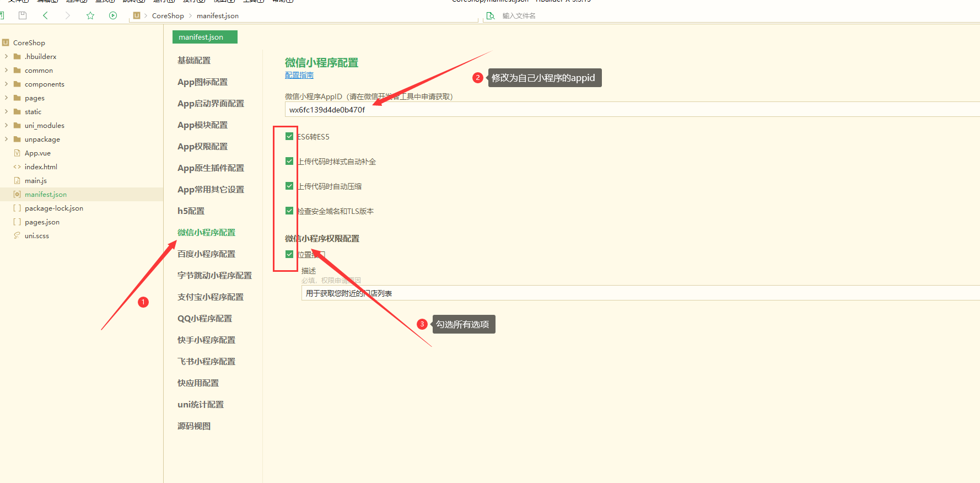This screenshot has height=483, width=980.
Task: Select the manifest.json file icon in tree
Action: [17, 194]
